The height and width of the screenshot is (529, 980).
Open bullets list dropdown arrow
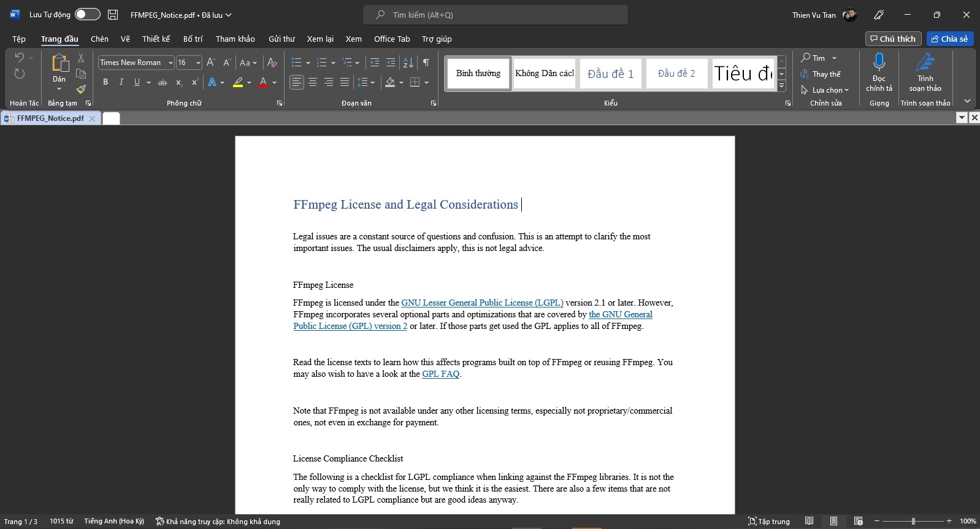click(x=308, y=63)
